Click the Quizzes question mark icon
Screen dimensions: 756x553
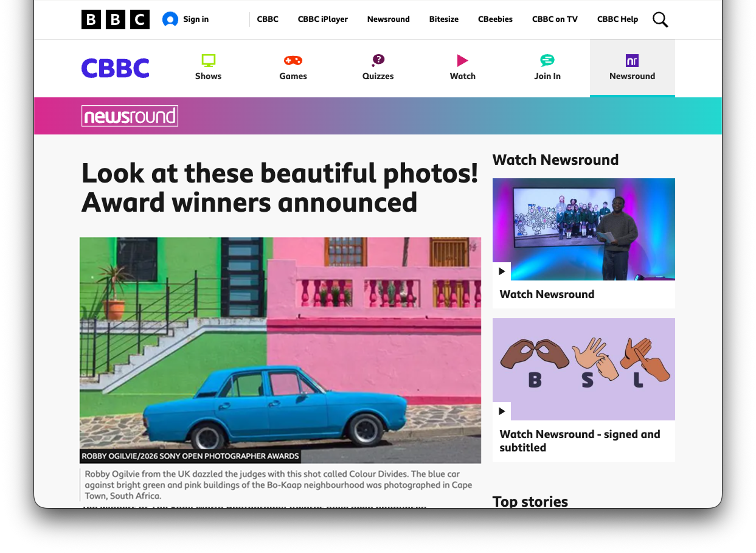(378, 60)
